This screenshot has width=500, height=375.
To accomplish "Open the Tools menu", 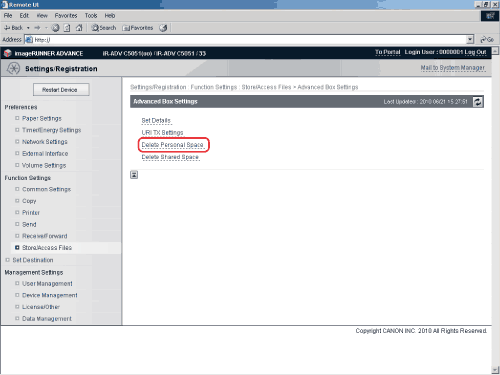I will tap(91, 16).
